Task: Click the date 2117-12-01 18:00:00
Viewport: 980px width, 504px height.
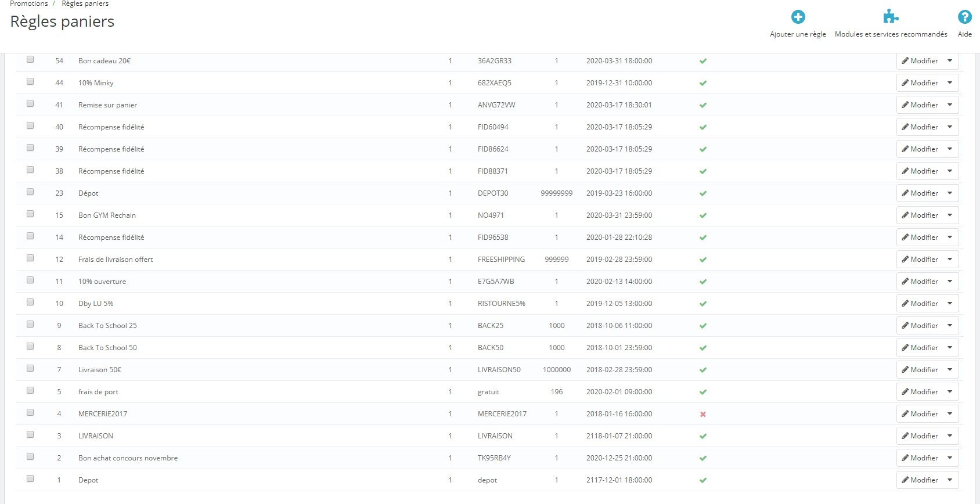Action: 619,480
